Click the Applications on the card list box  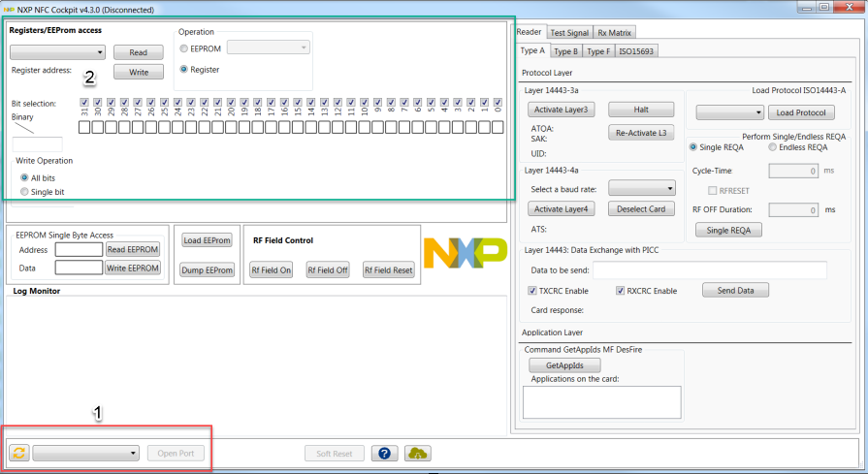[x=601, y=402]
